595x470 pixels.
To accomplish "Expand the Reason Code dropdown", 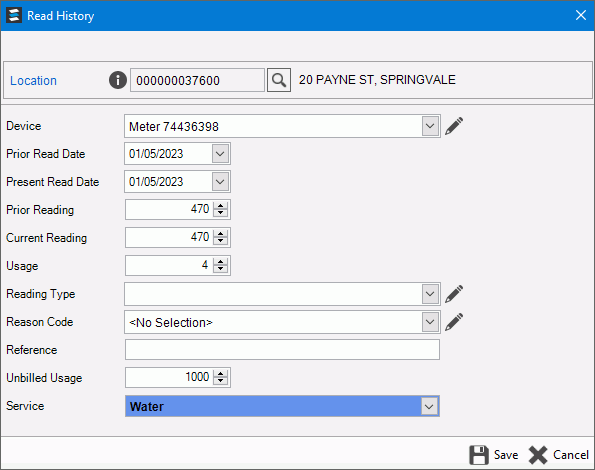I will [430, 322].
